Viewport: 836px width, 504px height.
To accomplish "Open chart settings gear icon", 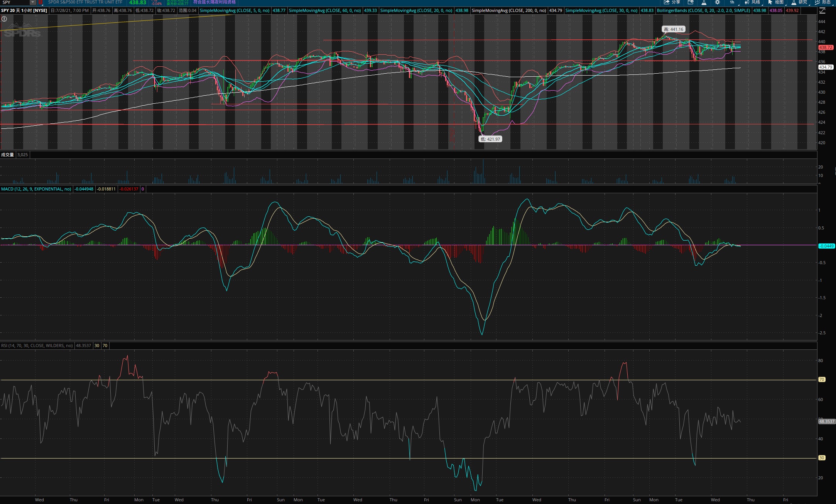I will pos(718,2).
